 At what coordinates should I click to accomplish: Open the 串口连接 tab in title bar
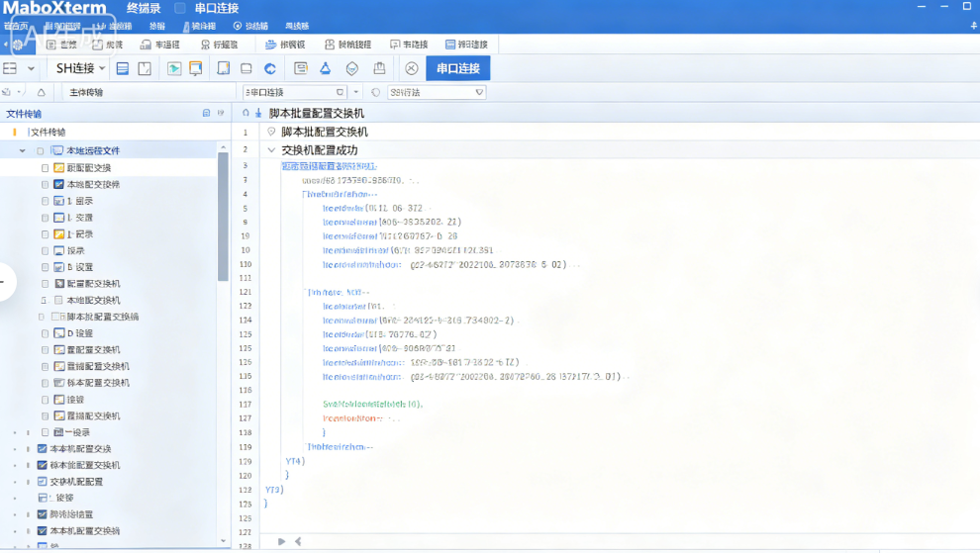[x=216, y=9]
